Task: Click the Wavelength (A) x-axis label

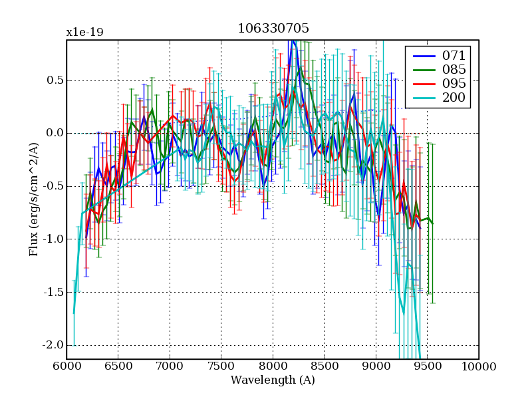Action: pyautogui.click(x=273, y=380)
